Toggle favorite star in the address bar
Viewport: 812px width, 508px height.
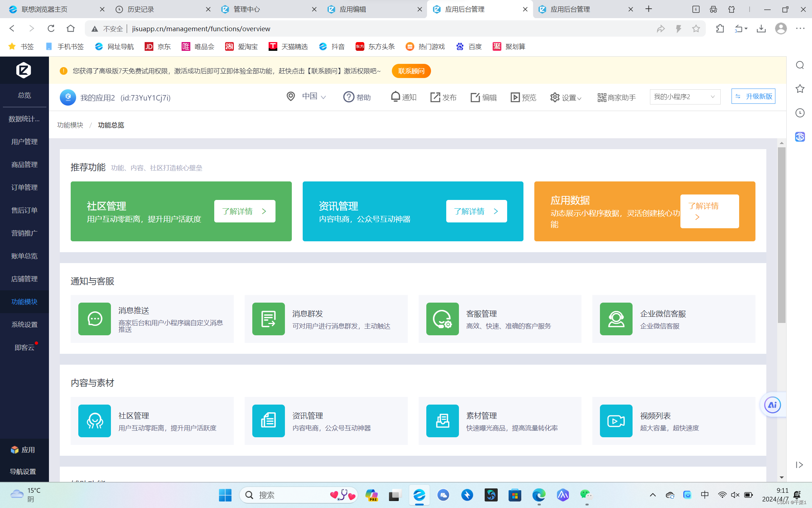click(x=696, y=29)
